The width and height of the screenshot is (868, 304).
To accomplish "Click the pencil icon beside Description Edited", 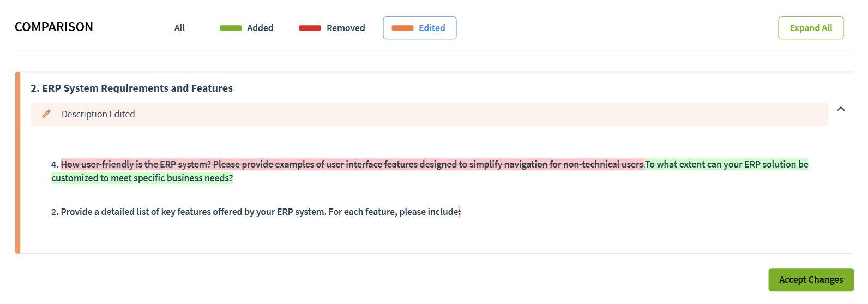I will [x=46, y=114].
